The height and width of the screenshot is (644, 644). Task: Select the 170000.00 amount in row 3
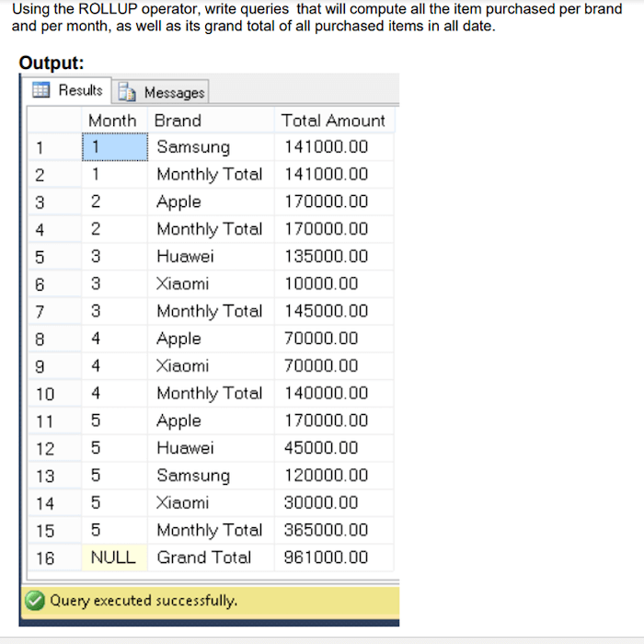point(334,201)
